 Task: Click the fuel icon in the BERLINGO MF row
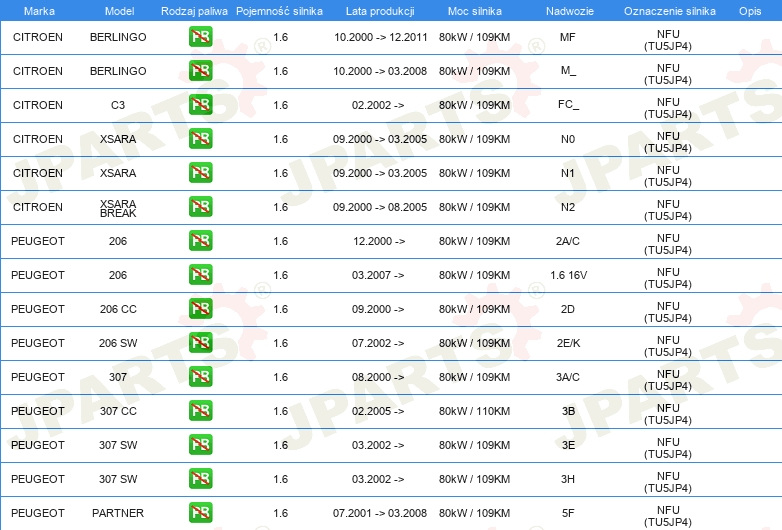200,37
